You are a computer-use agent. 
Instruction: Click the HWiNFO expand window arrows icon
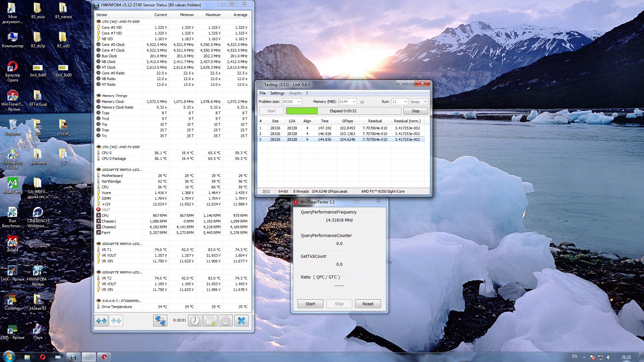101,321
